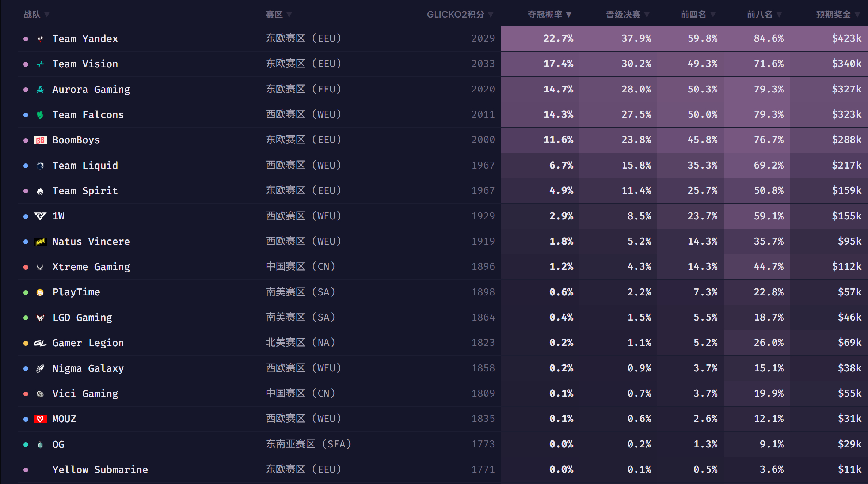Click the Team Spirit logo icon
Screen dimensions: 868x484
(40, 191)
